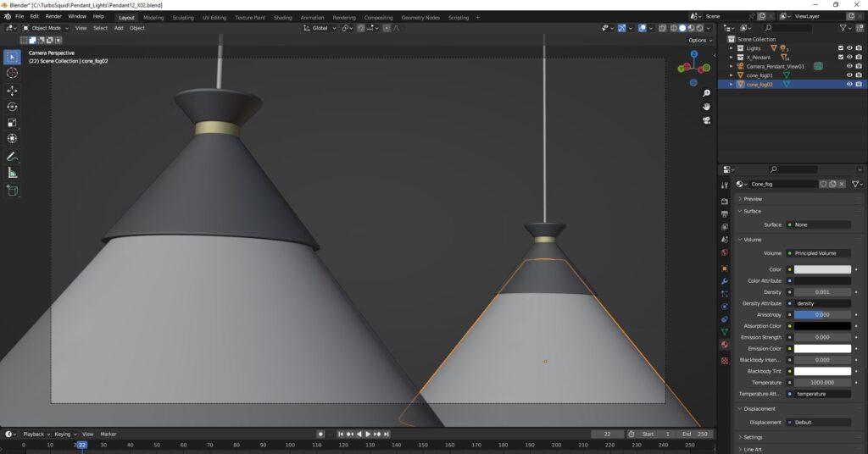Switch to the Shading workspace tab

(282, 17)
